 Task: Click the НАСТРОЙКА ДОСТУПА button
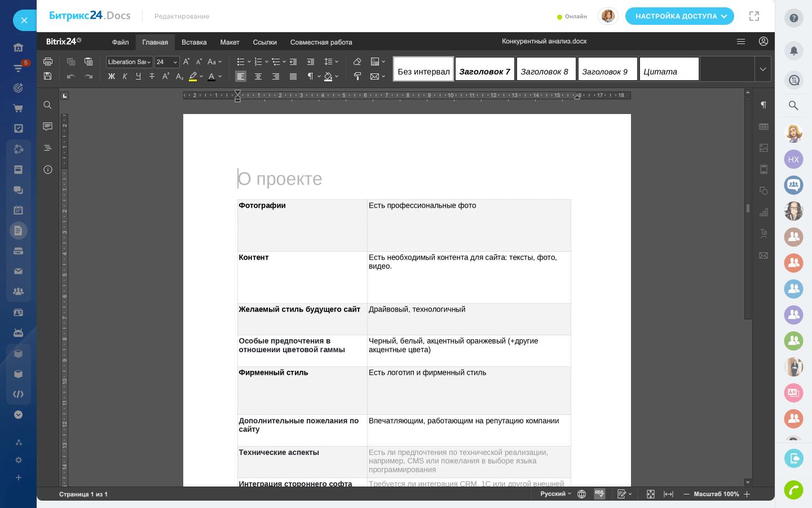pyautogui.click(x=679, y=16)
